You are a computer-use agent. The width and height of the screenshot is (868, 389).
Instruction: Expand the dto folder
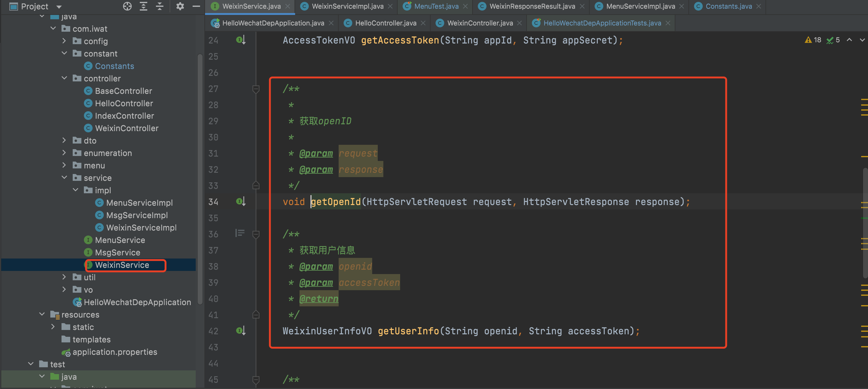tap(64, 140)
